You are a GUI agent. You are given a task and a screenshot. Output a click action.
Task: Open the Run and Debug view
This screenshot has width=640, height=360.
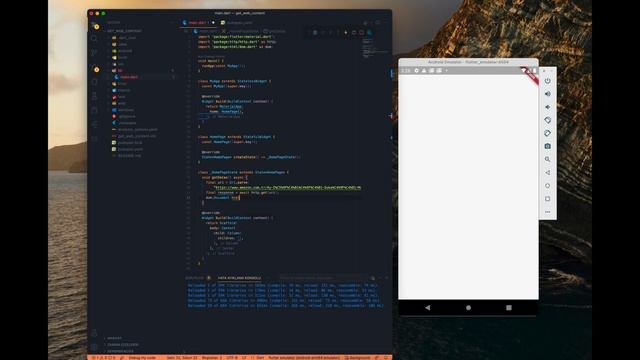click(96, 69)
